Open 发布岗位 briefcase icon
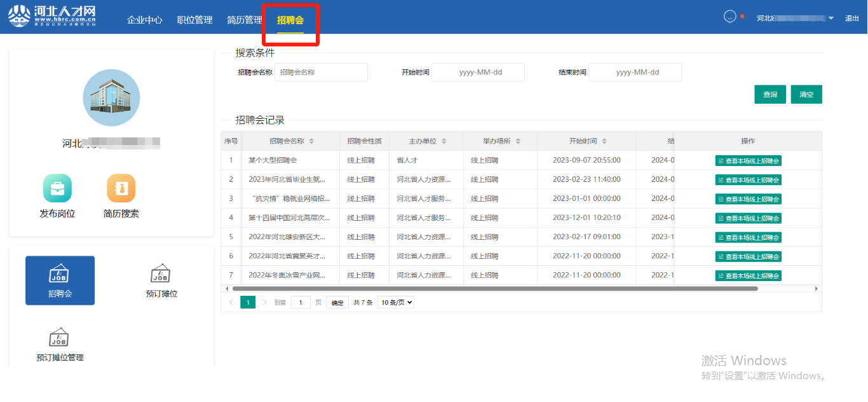Screen dimensions: 868x402 click(57, 188)
